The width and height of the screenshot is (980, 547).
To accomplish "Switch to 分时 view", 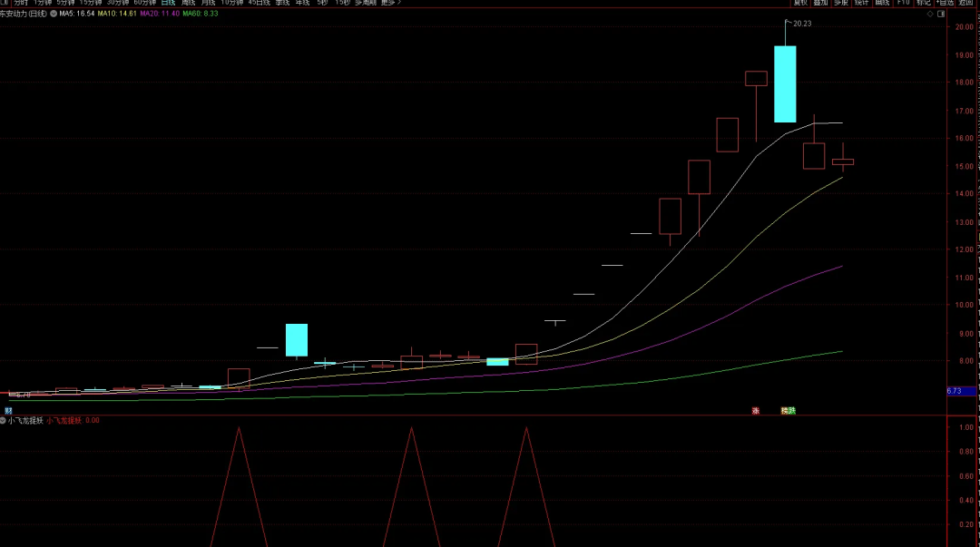I will click(x=21, y=3).
